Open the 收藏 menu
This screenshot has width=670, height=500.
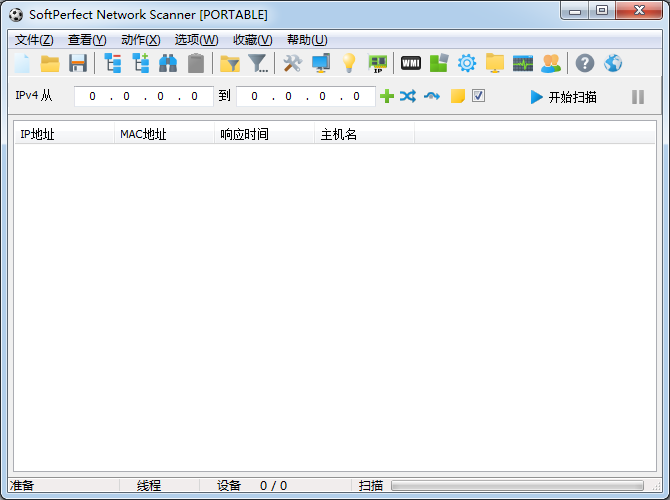(252, 40)
